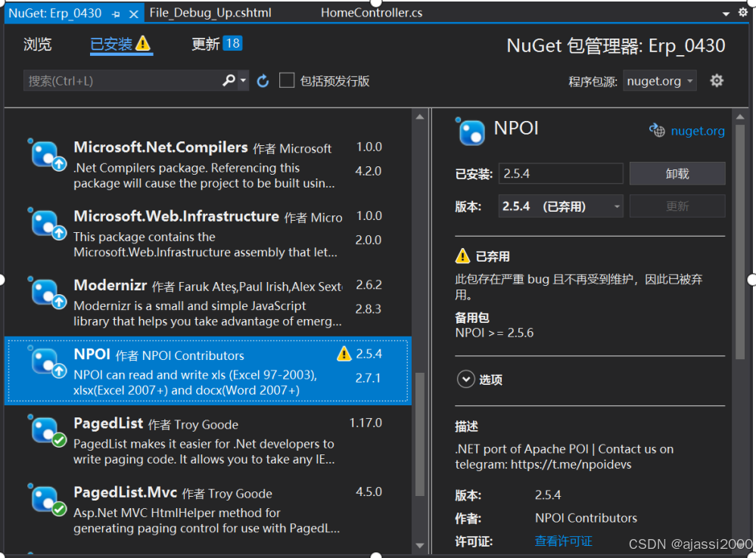Click the globe icon beside nuget.org link
The width and height of the screenshot is (756, 558).
[657, 130]
